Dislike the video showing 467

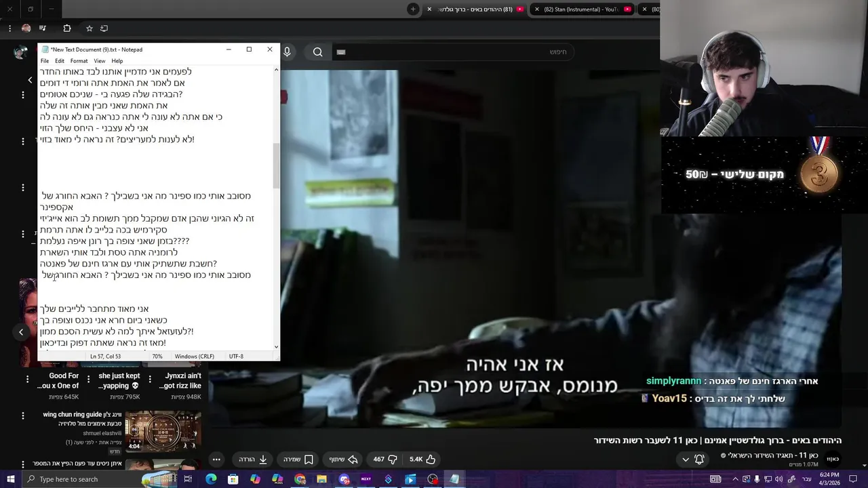point(385,459)
